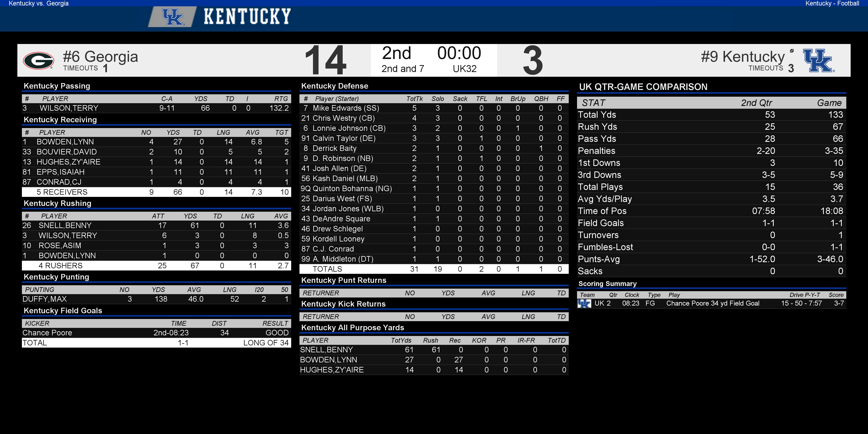Click the YDS column header in Receiving
Image resolution: width=868 pixels, height=434 pixels.
173,132
